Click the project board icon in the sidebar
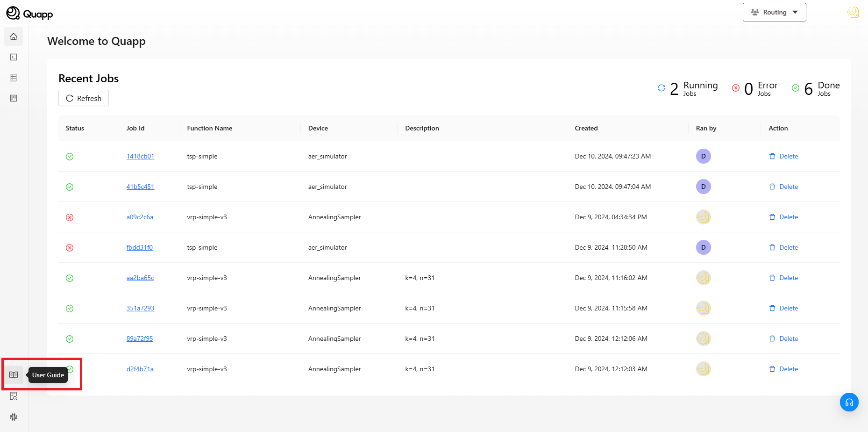868x432 pixels. tap(13, 98)
